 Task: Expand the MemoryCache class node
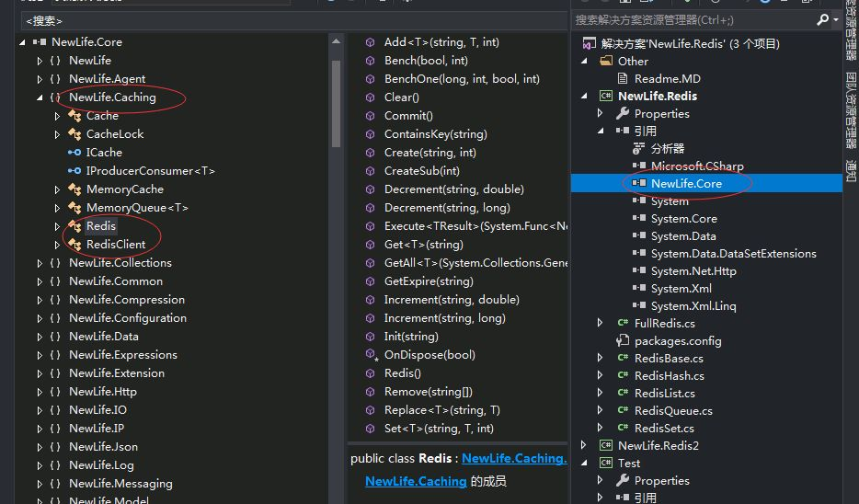coord(57,189)
